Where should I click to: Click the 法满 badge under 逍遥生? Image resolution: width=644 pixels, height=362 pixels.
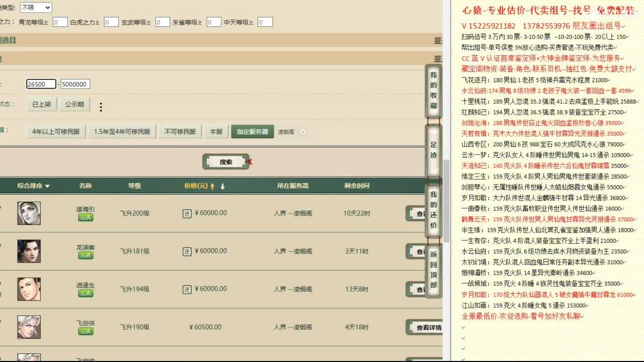86,294
